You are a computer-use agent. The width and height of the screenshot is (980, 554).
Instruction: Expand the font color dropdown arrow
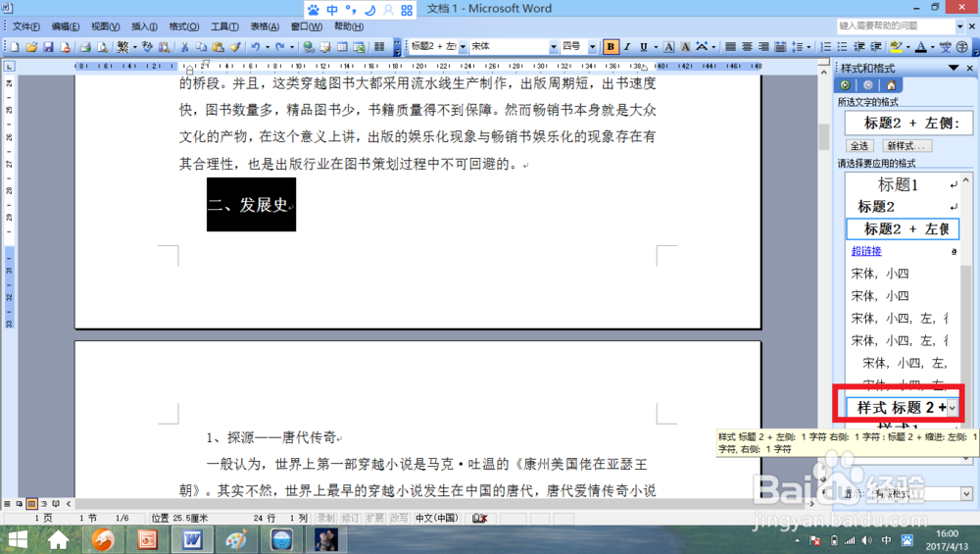932,47
